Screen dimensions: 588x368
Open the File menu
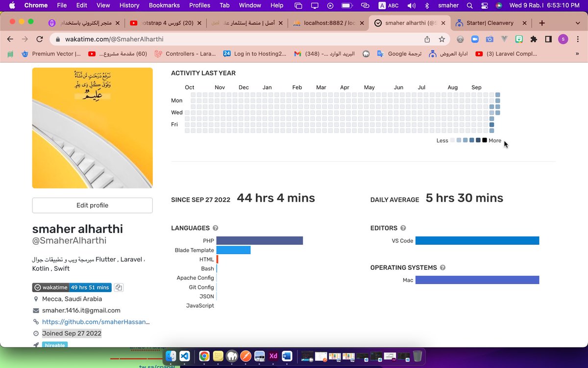(x=62, y=5)
